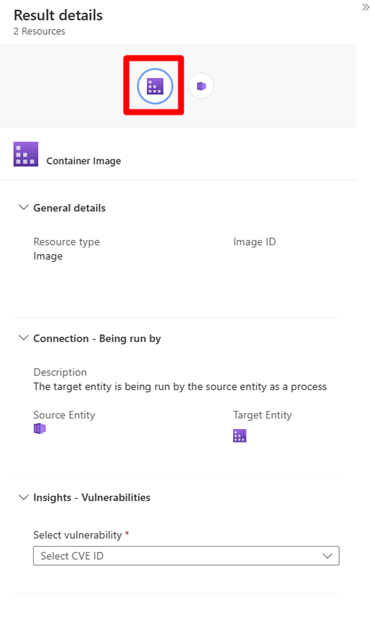
Task: Click the 2 Resources subtitle
Action: click(x=39, y=31)
